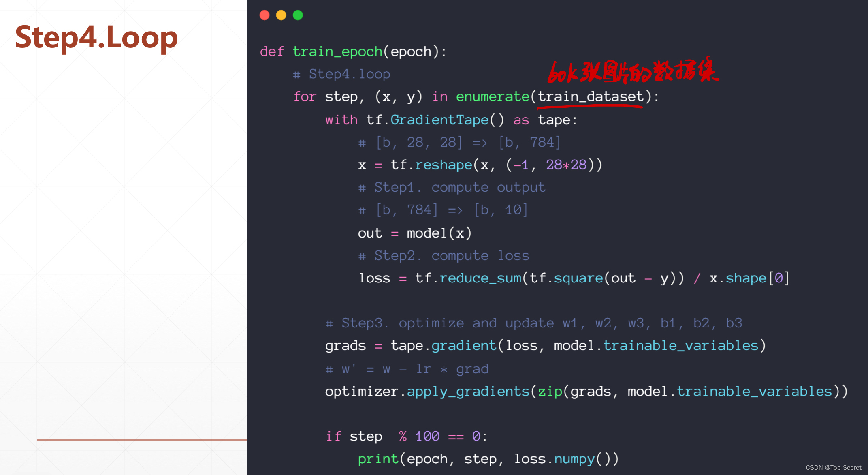Click the Step4.Loop slide title
868x475 pixels.
click(x=96, y=37)
